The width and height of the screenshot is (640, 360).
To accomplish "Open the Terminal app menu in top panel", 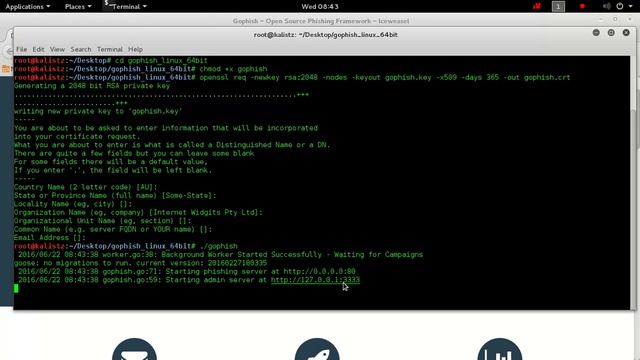I will (x=125, y=7).
